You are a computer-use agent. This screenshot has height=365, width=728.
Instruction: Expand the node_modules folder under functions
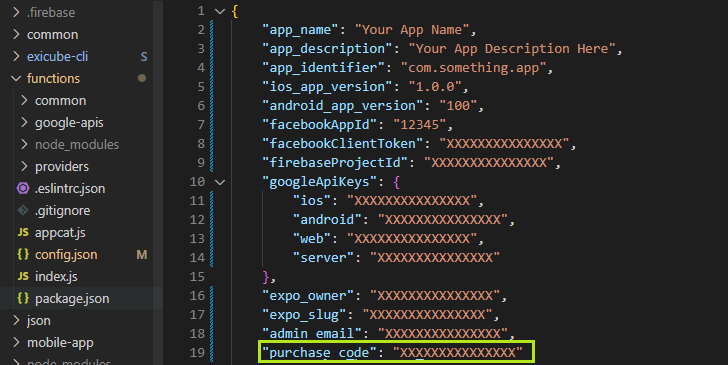click(x=25, y=144)
